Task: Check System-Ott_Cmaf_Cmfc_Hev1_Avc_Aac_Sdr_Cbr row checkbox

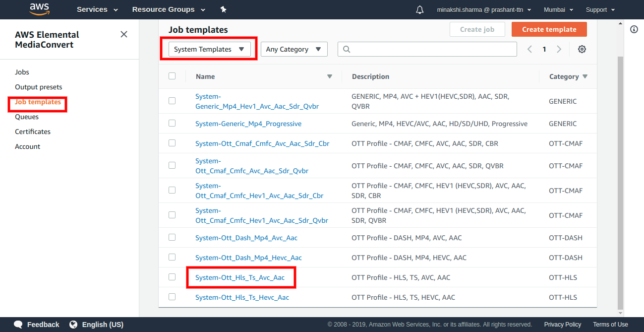Action: tap(172, 190)
